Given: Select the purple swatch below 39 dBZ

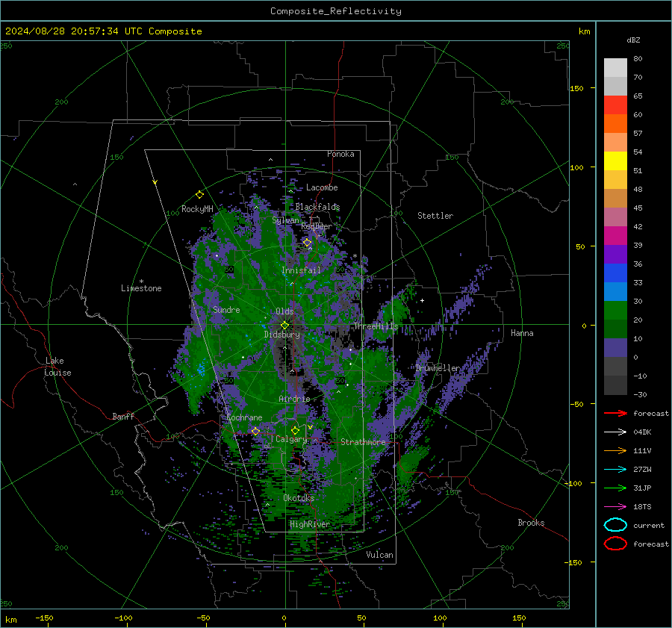Looking at the screenshot, I should click(615, 254).
